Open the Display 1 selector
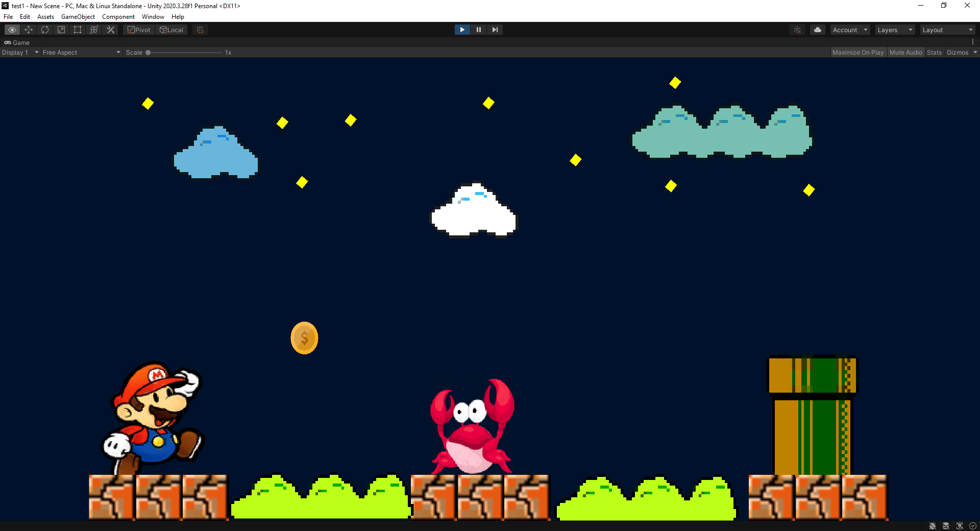 (20, 52)
